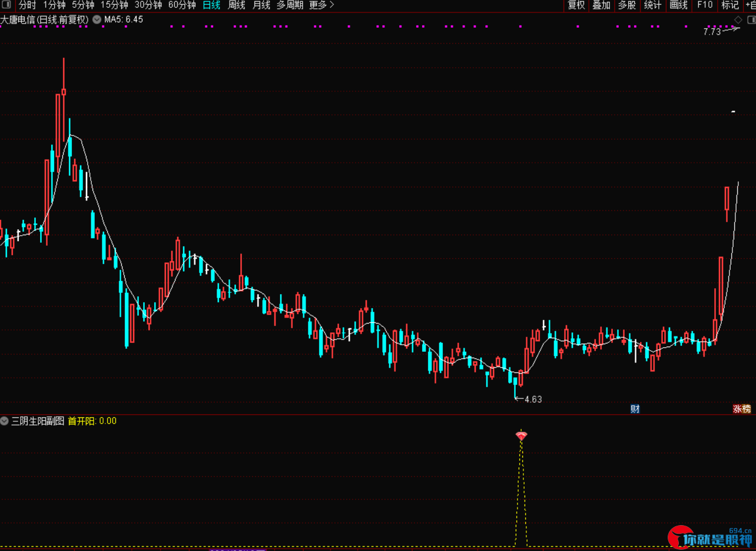Expand main chart indicator dropdown arrow

coord(97,19)
